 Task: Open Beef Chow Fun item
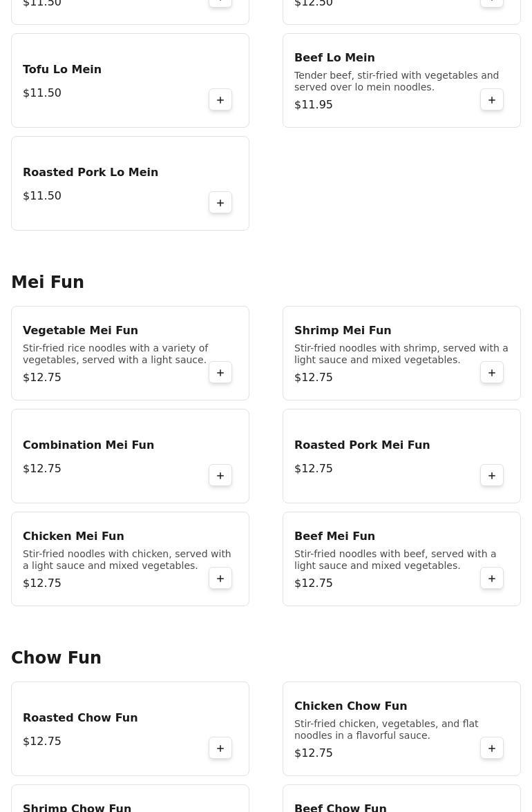point(340,806)
